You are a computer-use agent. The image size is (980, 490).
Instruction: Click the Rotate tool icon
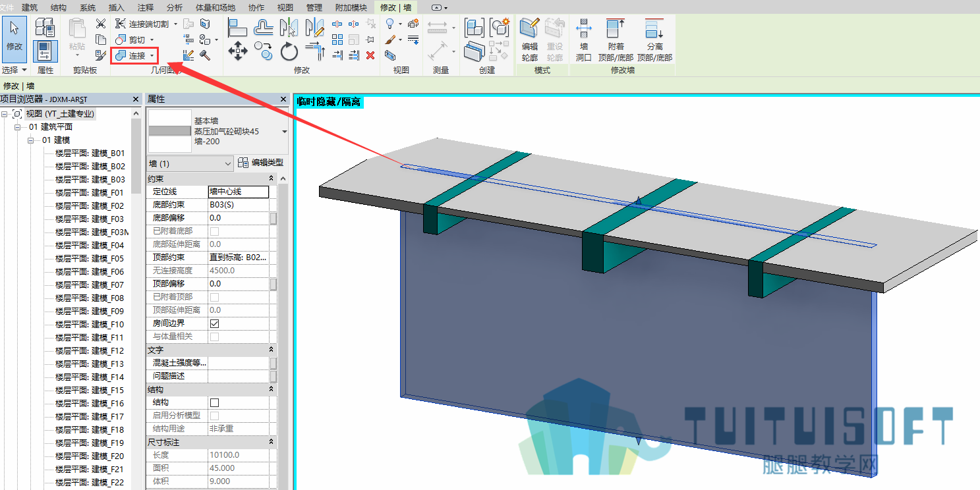(289, 51)
